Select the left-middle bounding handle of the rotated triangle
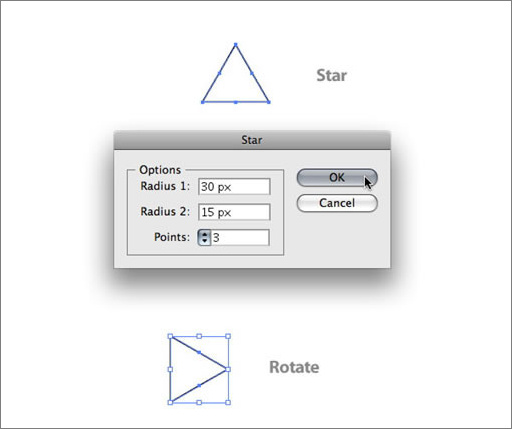512x429 pixels. coord(170,369)
